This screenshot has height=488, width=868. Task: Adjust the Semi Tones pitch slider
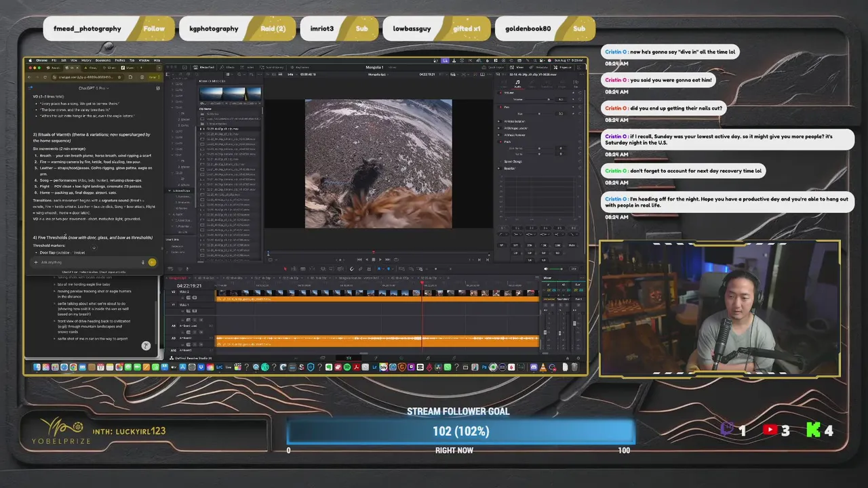(x=539, y=148)
